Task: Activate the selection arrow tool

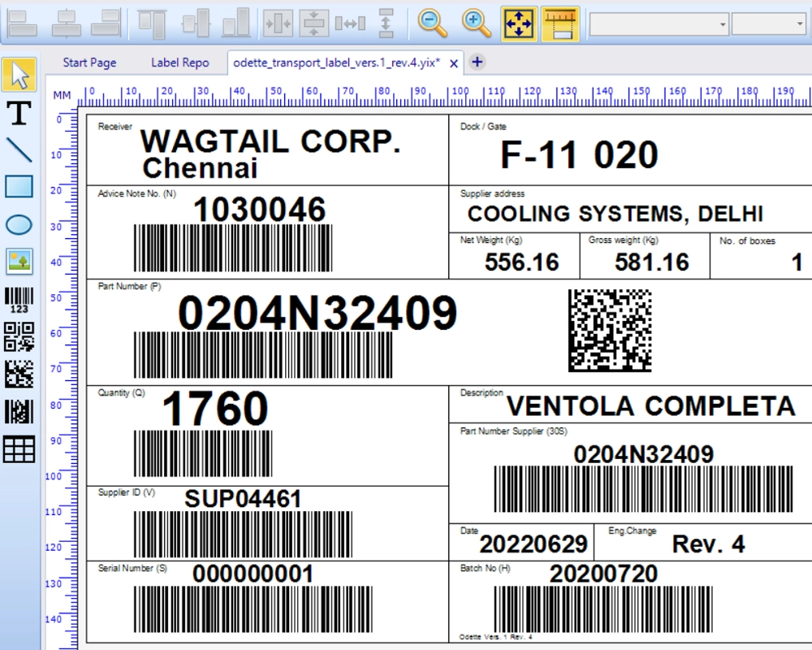Action: tap(18, 75)
